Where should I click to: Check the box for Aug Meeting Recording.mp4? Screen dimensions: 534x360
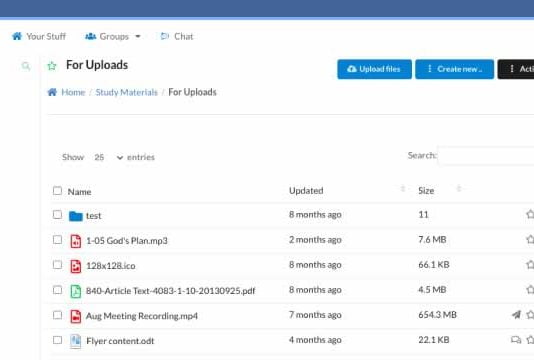(58, 315)
